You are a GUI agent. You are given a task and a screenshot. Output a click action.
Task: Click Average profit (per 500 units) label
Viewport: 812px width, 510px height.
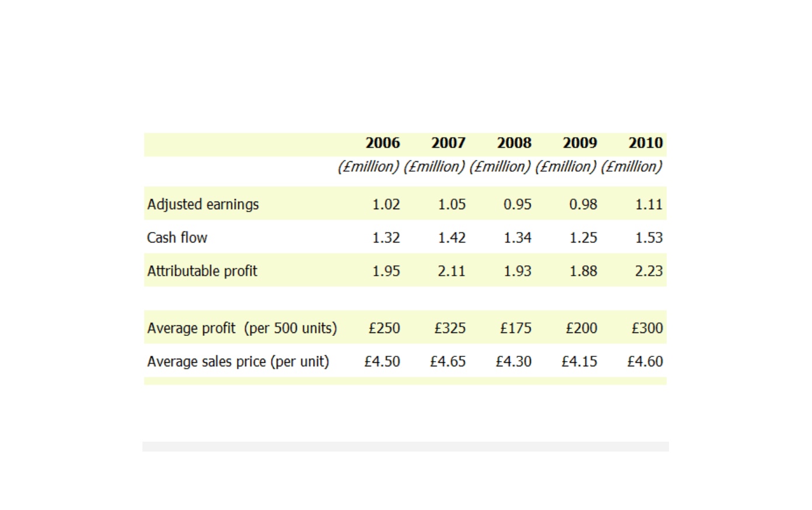coord(242,328)
